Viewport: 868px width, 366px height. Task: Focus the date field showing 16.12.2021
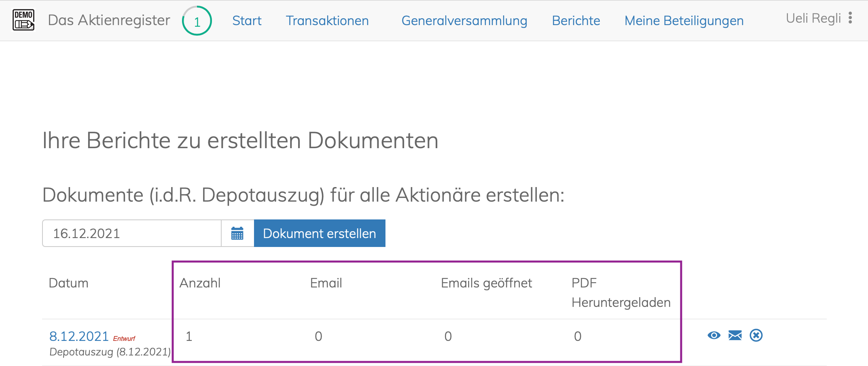[x=132, y=233]
